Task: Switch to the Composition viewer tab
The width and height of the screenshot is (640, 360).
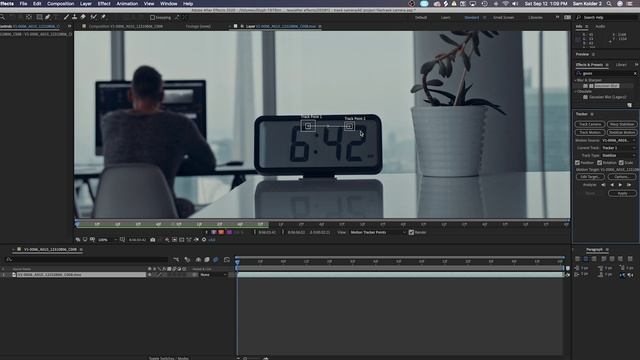Action: pyautogui.click(x=125, y=26)
